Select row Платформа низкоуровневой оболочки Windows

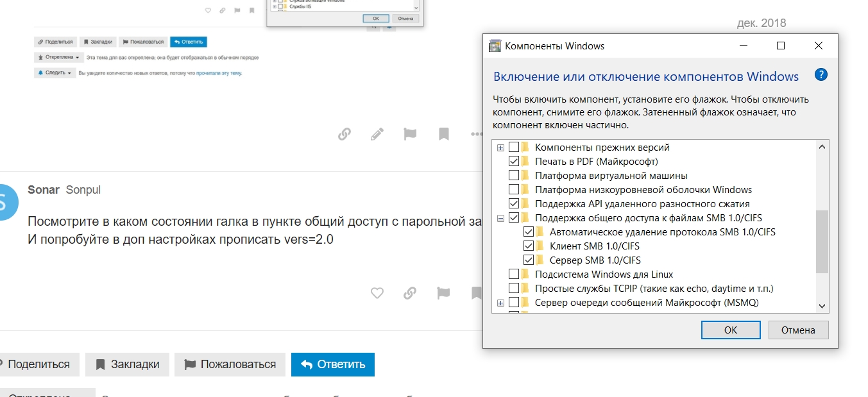point(643,190)
